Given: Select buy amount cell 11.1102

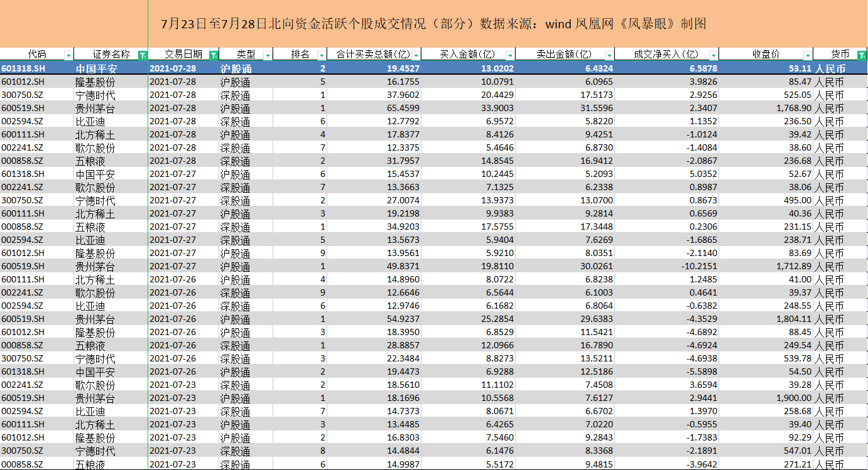Looking at the screenshot, I should click(x=469, y=385).
